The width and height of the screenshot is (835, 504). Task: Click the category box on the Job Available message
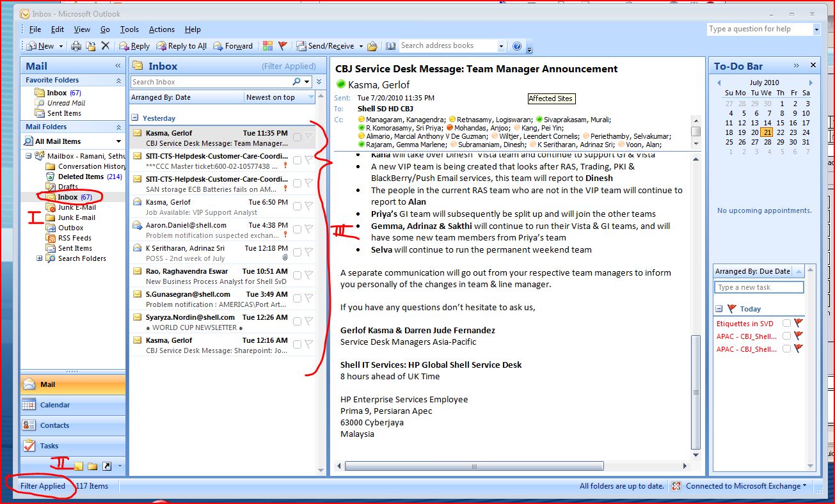tap(297, 206)
